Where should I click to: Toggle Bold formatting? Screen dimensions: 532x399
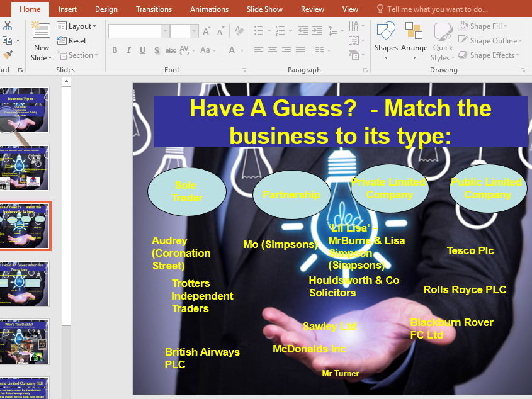coord(115,50)
